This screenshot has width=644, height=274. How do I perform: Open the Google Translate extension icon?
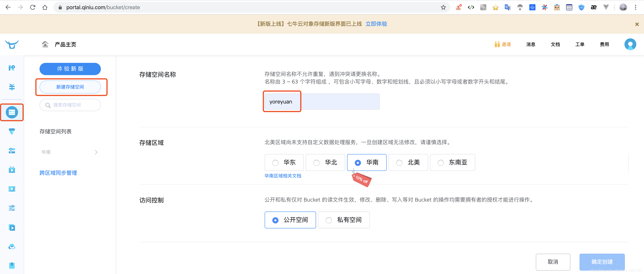(507, 7)
